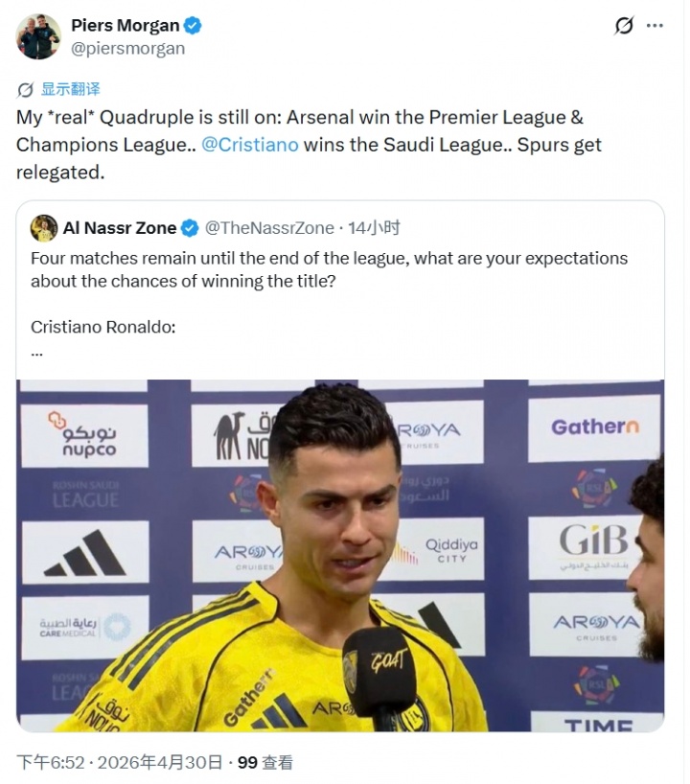Click the 显示翻译 show translation link
690x784 pixels.
(71, 89)
